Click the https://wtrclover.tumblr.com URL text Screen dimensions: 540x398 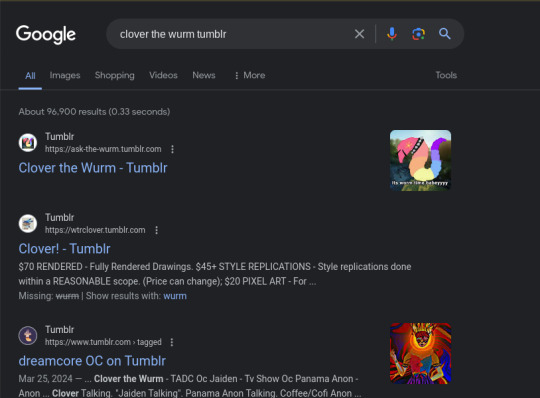95,230
